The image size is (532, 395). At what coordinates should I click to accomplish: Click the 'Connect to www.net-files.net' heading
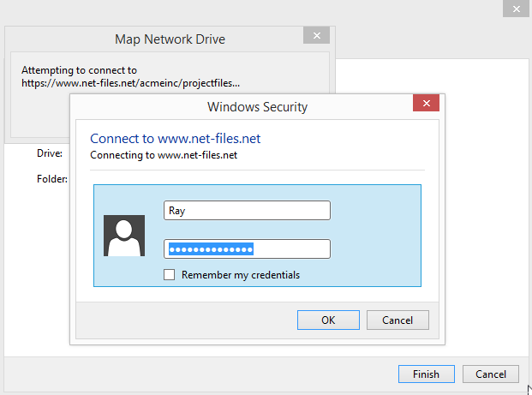pyautogui.click(x=175, y=139)
